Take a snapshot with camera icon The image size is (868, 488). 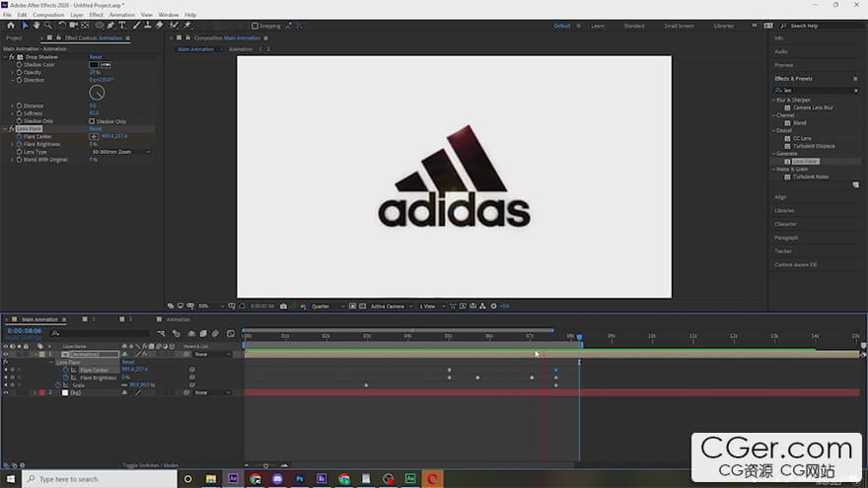[x=283, y=306]
